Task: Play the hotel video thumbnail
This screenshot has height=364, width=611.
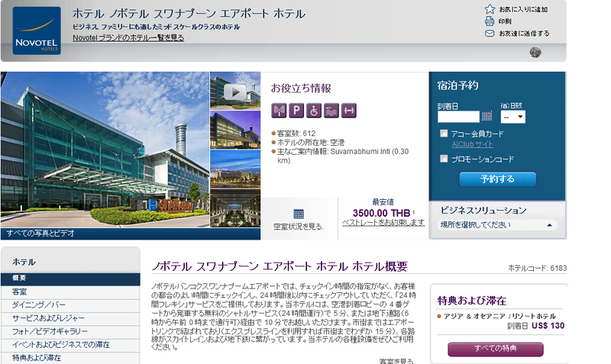Action: [x=235, y=92]
